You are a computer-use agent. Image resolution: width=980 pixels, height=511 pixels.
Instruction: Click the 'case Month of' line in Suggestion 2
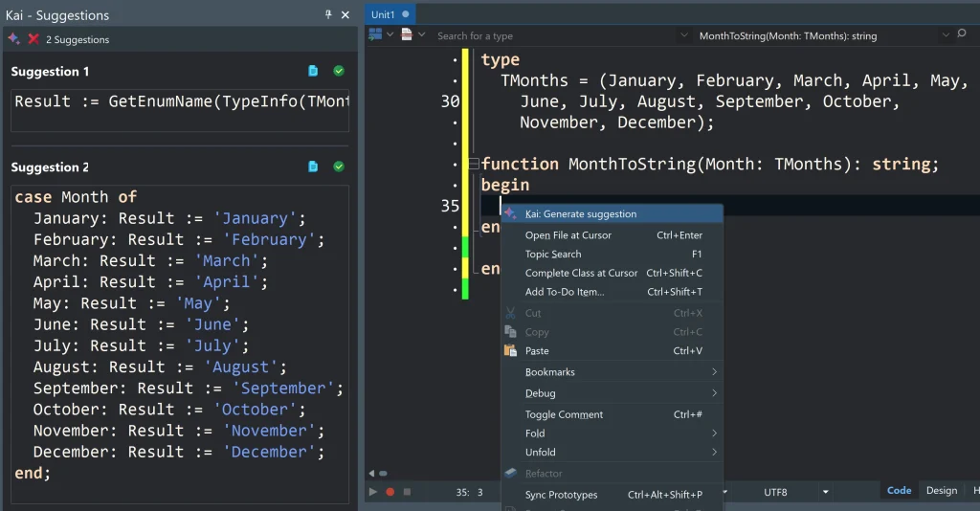click(x=76, y=197)
